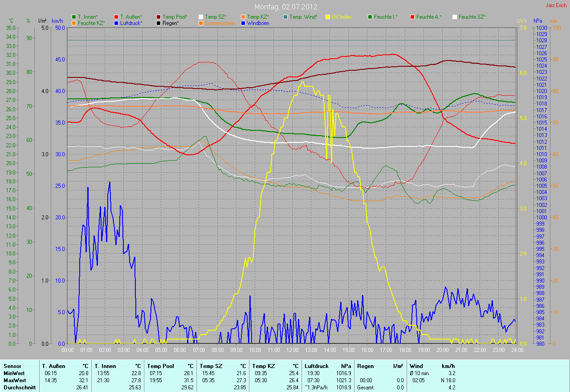This screenshot has height=392, width=570.
Task: Select the 'hPa' axis label above the pressure scale
Action: pyautogui.click(x=538, y=21)
